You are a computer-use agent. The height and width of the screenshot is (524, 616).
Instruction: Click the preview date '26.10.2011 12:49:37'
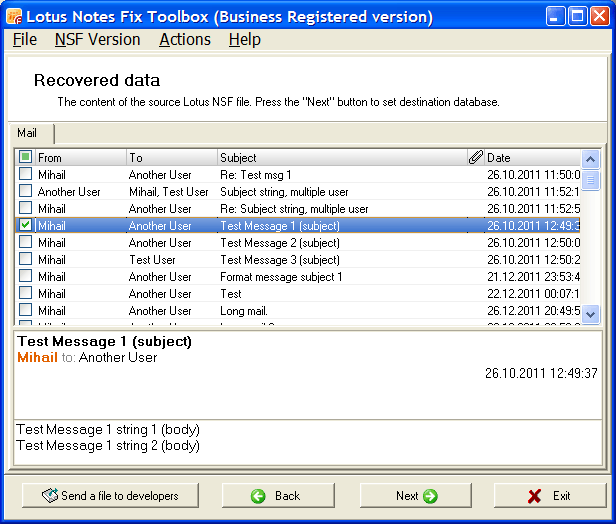pyautogui.click(x=541, y=373)
